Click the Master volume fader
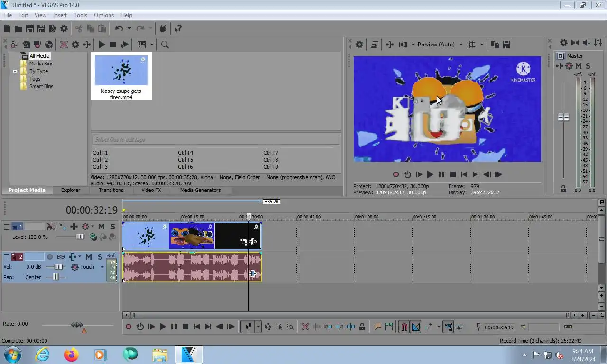This screenshot has height=364, width=607. coord(563,117)
